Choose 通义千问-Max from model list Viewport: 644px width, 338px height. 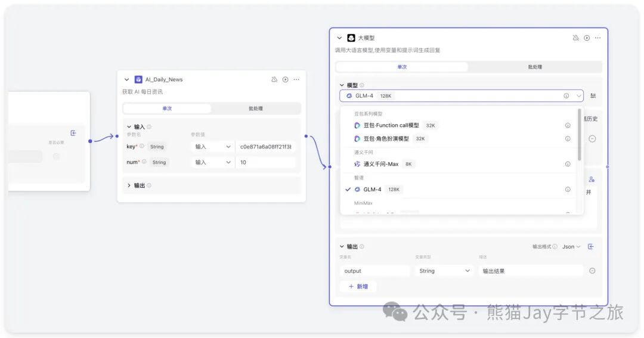460,164
